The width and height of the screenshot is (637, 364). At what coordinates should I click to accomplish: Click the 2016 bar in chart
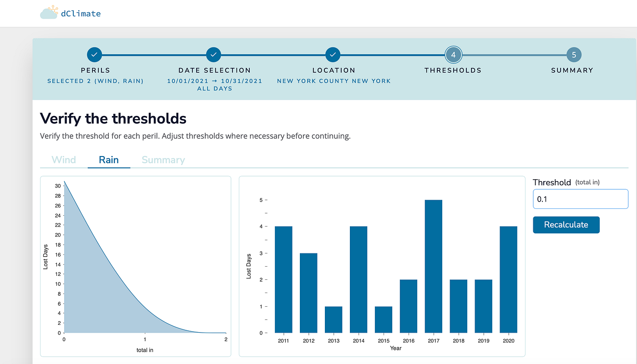(x=409, y=306)
